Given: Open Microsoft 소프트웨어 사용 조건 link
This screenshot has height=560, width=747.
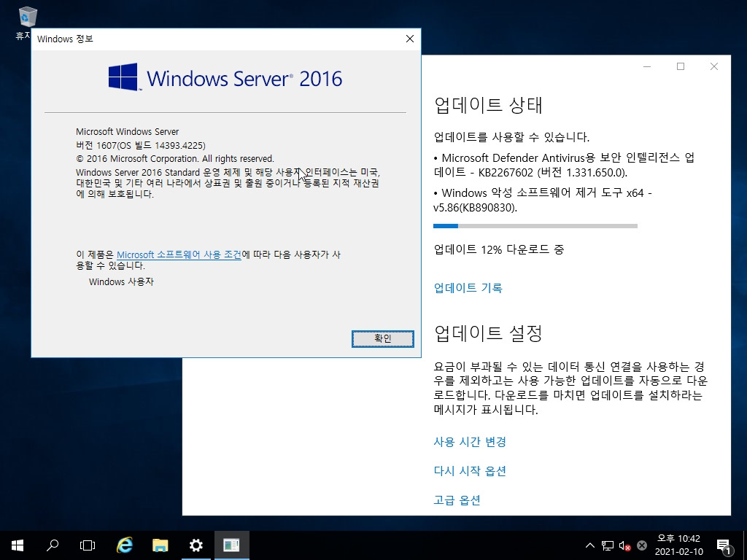Looking at the screenshot, I should pyautogui.click(x=179, y=254).
